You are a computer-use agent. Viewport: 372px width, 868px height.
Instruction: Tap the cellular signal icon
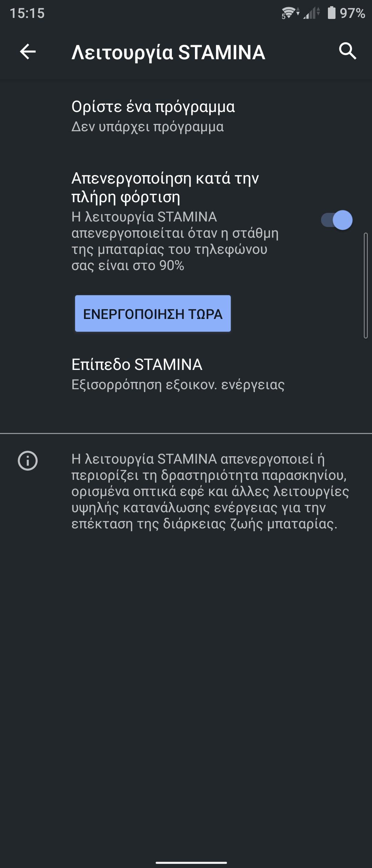pyautogui.click(x=311, y=13)
